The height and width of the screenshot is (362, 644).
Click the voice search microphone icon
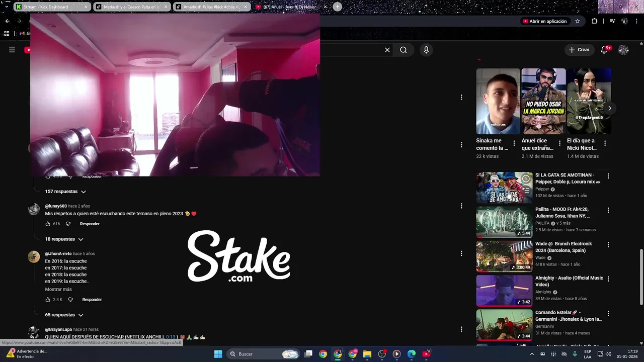click(x=426, y=50)
